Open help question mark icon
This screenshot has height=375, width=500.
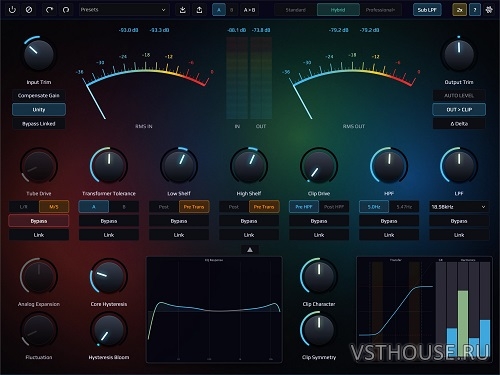pyautogui.click(x=475, y=10)
